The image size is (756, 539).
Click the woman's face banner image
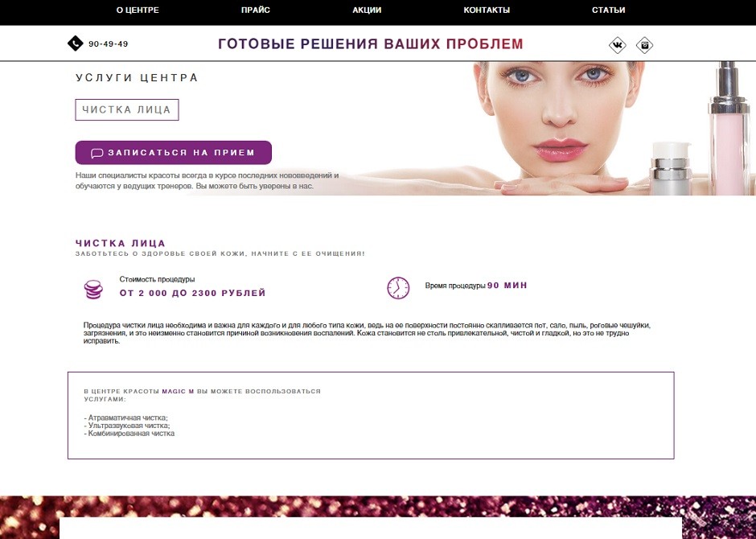[x=559, y=128]
